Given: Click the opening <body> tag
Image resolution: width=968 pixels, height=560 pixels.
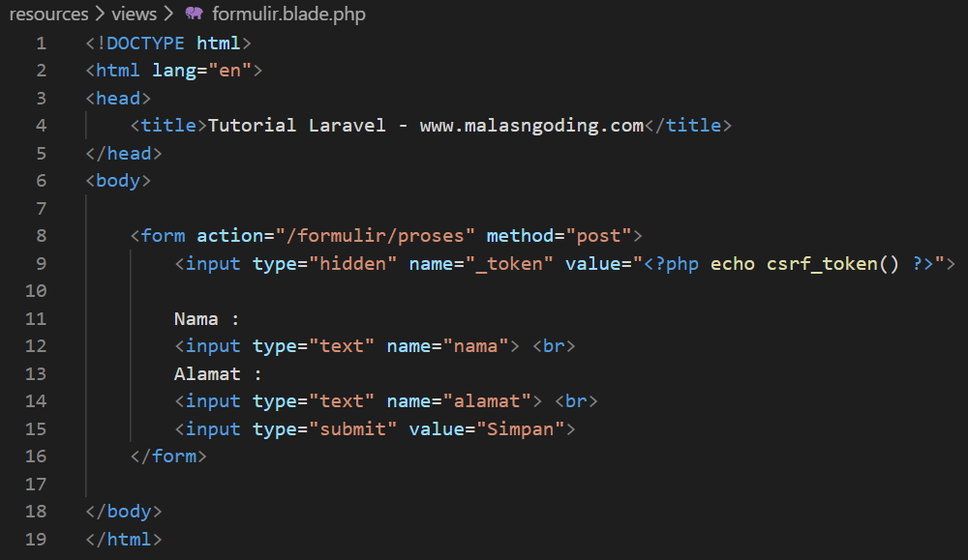Looking at the screenshot, I should click(118, 181).
